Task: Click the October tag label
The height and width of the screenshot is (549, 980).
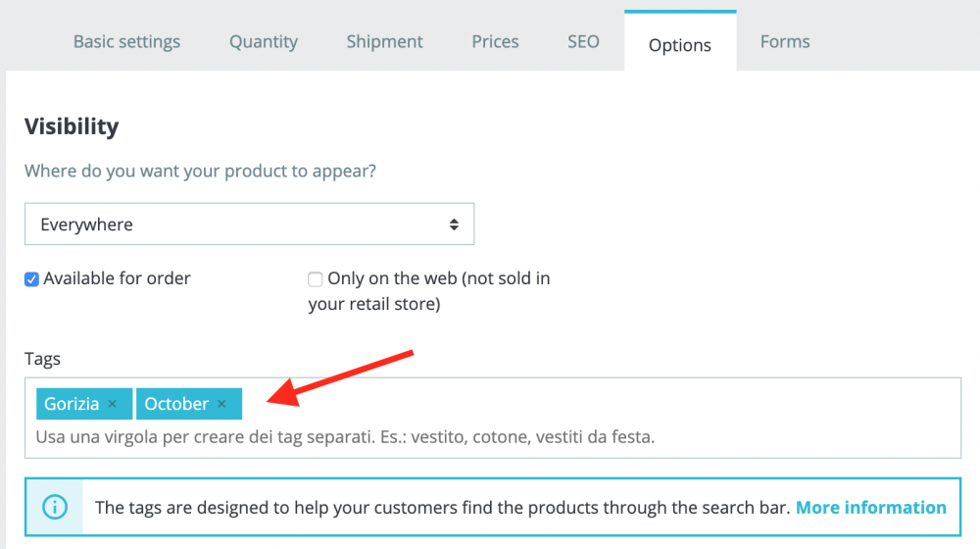Action: [176, 404]
